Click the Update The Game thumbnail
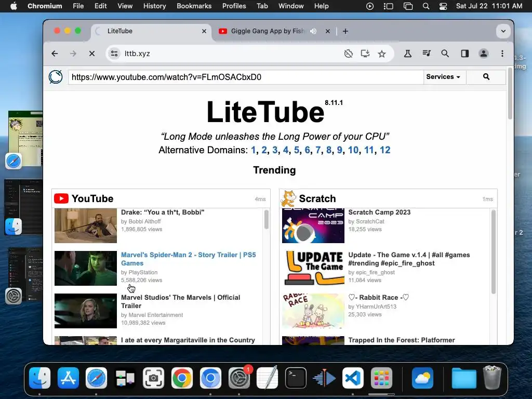 (x=313, y=269)
